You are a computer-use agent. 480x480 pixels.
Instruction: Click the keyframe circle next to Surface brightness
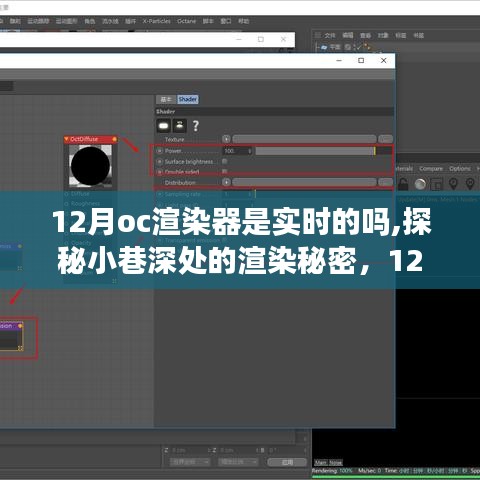pos(160,162)
